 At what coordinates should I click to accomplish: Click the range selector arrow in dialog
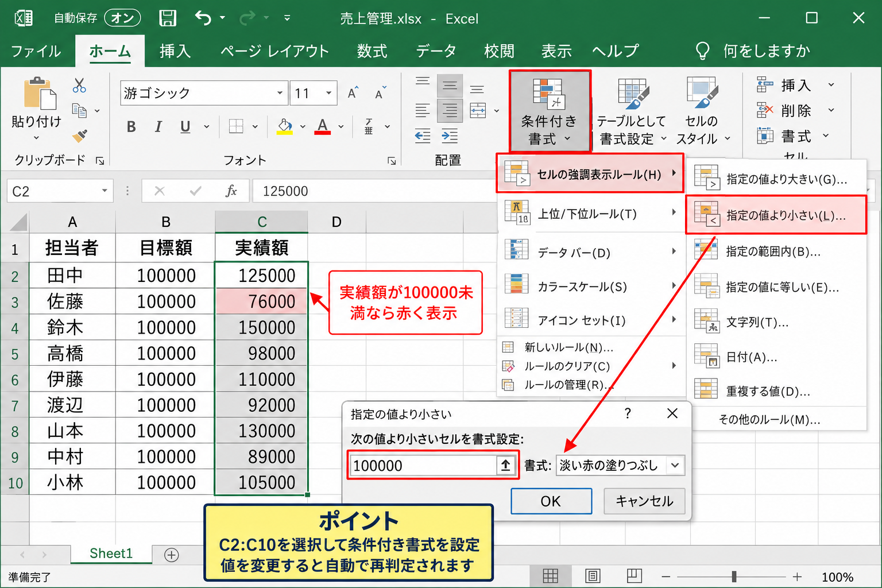(505, 465)
